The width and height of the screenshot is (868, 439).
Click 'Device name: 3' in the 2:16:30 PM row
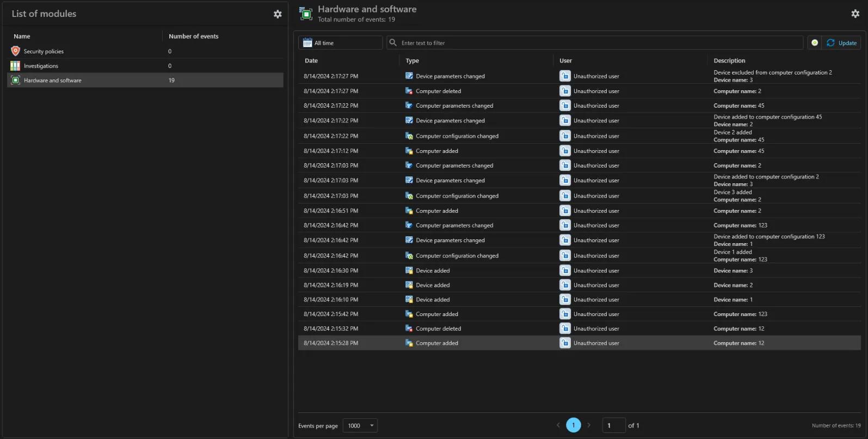pos(734,270)
